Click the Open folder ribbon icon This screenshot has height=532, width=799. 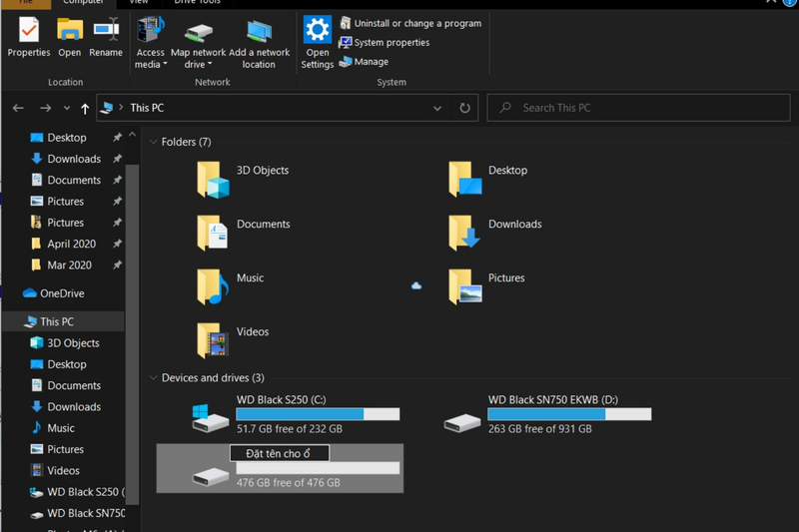tap(69, 37)
